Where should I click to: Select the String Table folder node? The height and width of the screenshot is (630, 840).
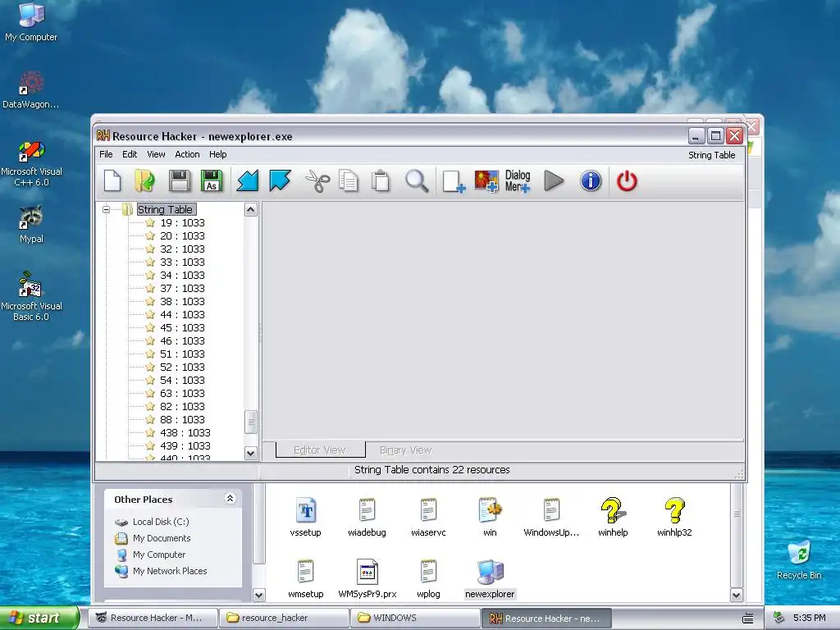(x=164, y=209)
